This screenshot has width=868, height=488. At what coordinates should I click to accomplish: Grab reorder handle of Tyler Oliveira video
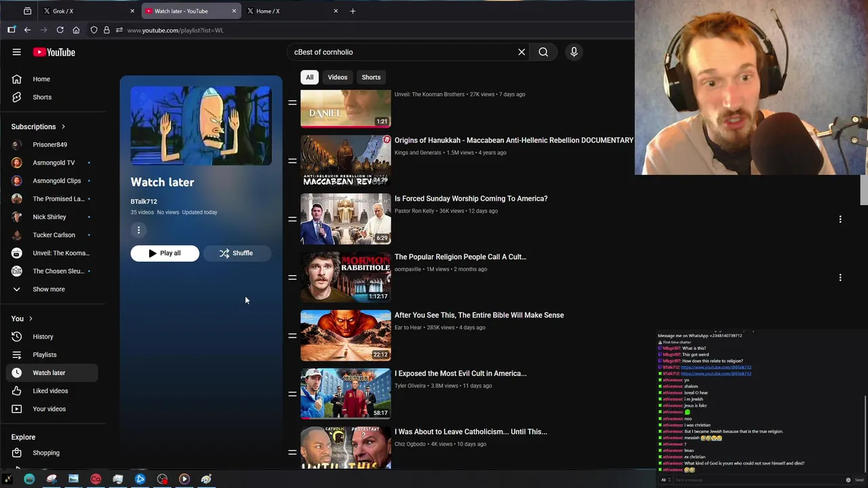pos(292,394)
